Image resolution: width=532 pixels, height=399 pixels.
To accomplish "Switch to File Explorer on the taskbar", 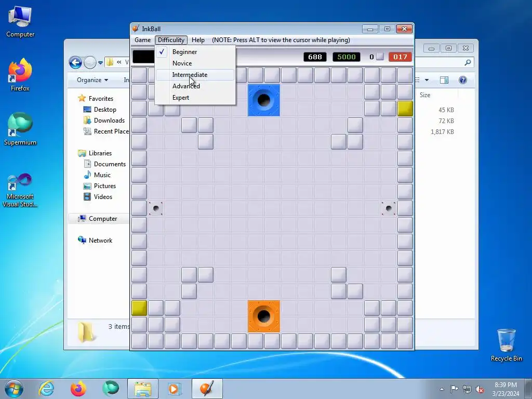I will pyautogui.click(x=143, y=389).
